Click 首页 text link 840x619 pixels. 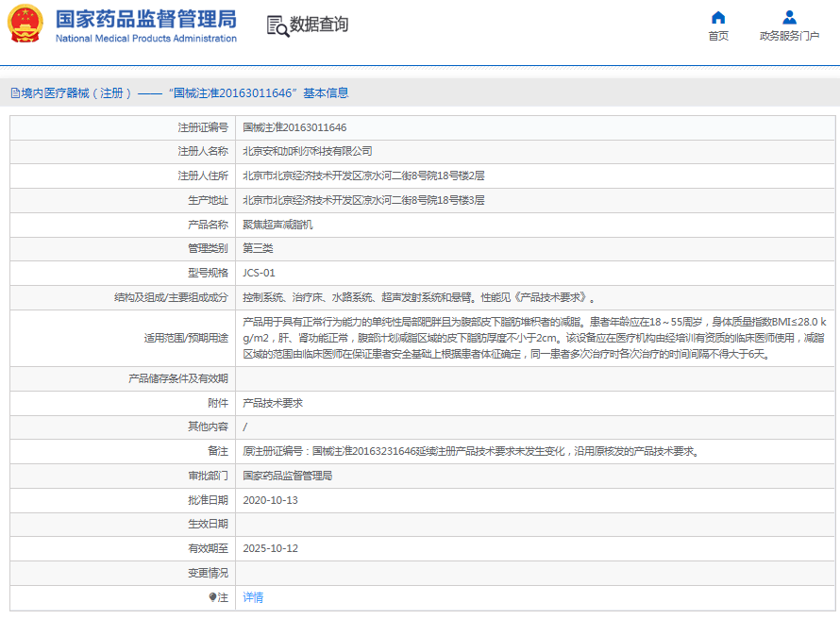click(x=718, y=36)
